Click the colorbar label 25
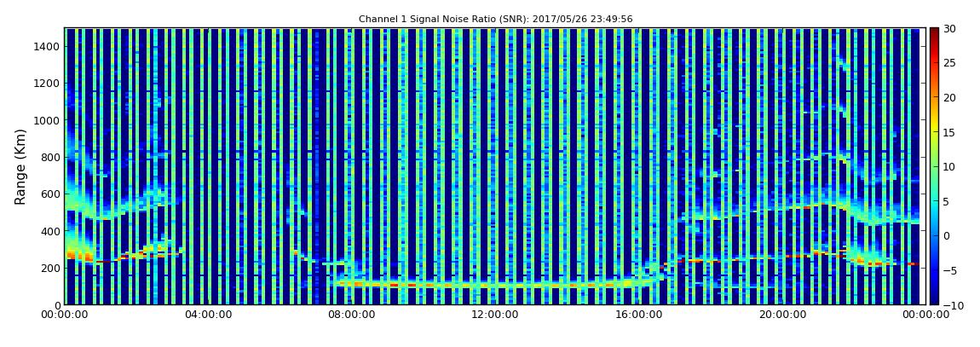 tap(950, 63)
